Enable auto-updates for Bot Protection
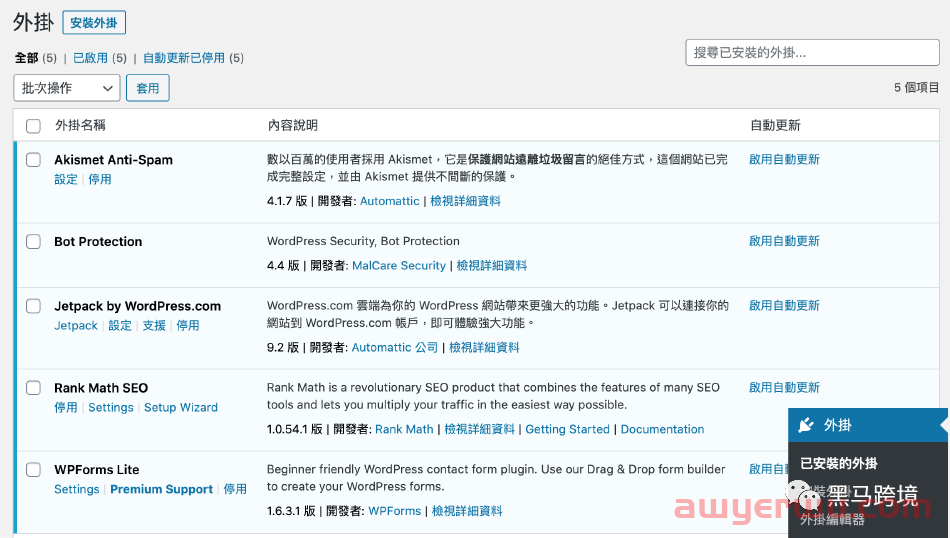Screen dimensions: 950x538 (784, 241)
